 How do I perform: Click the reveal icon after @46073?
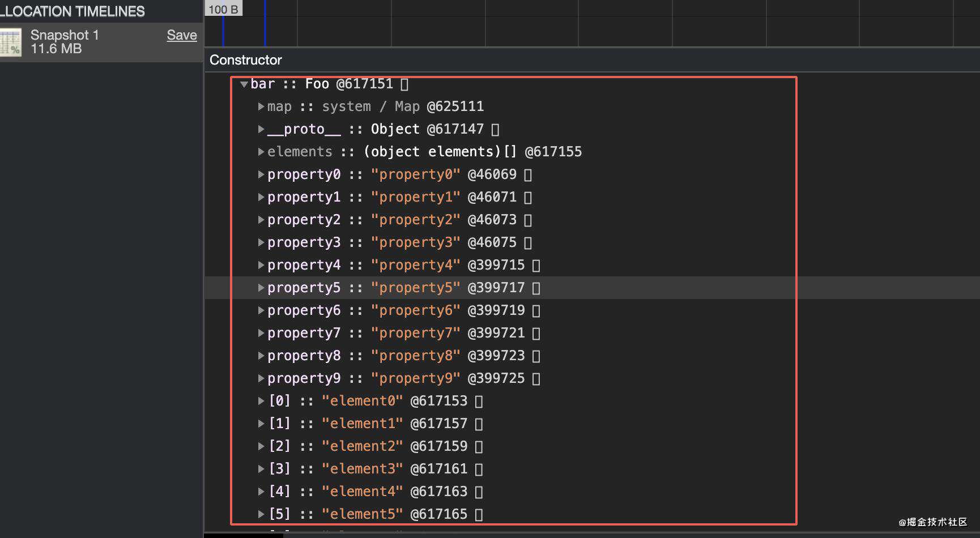[528, 220]
